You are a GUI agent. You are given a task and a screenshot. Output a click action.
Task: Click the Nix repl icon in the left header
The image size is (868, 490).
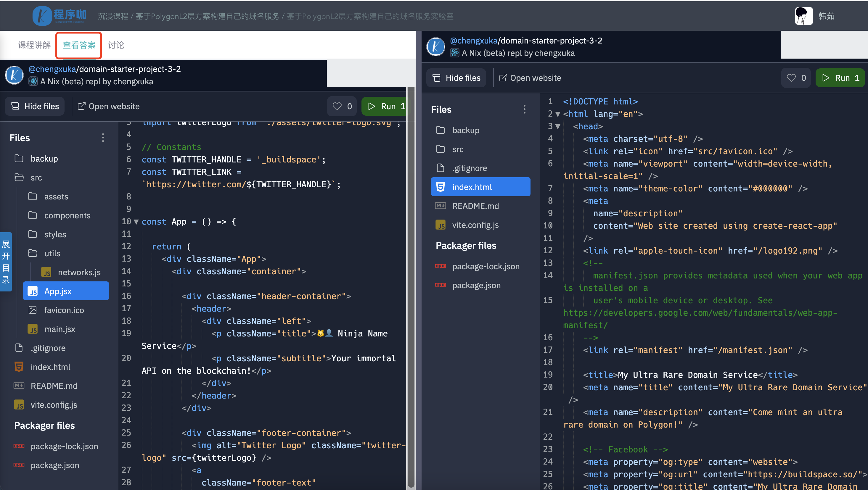tap(33, 81)
